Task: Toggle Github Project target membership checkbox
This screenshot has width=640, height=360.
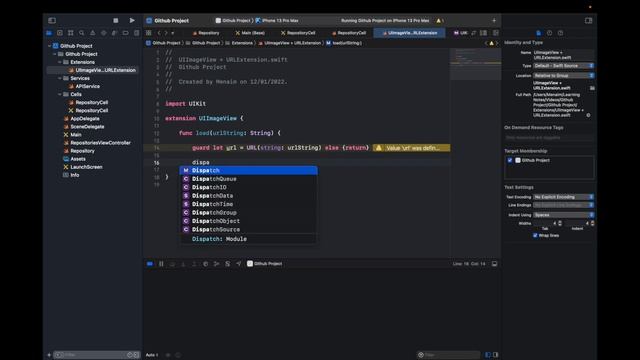Action: pos(510,160)
